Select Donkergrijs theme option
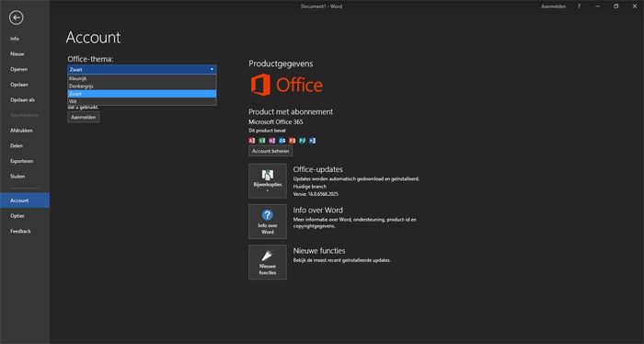644x344 pixels. point(142,86)
